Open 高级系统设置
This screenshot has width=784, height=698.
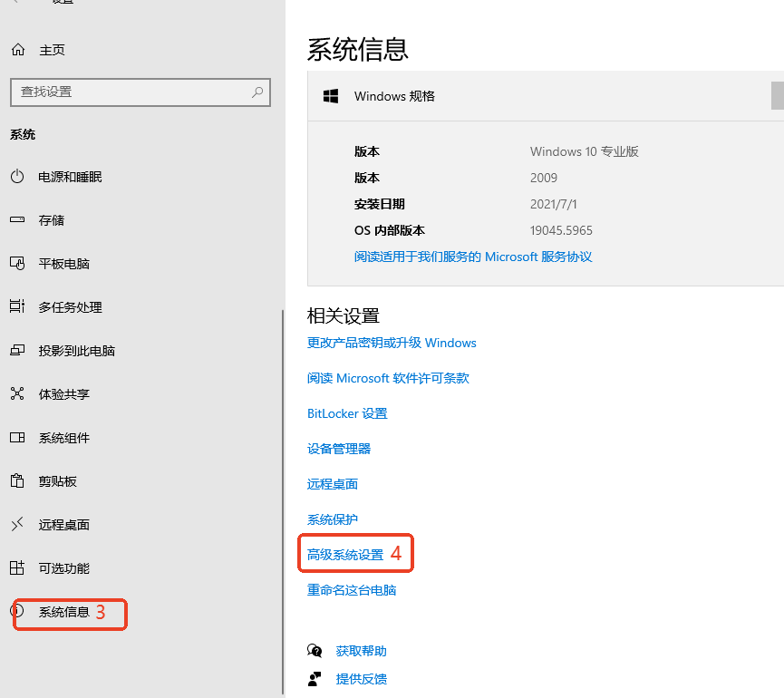pyautogui.click(x=350, y=553)
